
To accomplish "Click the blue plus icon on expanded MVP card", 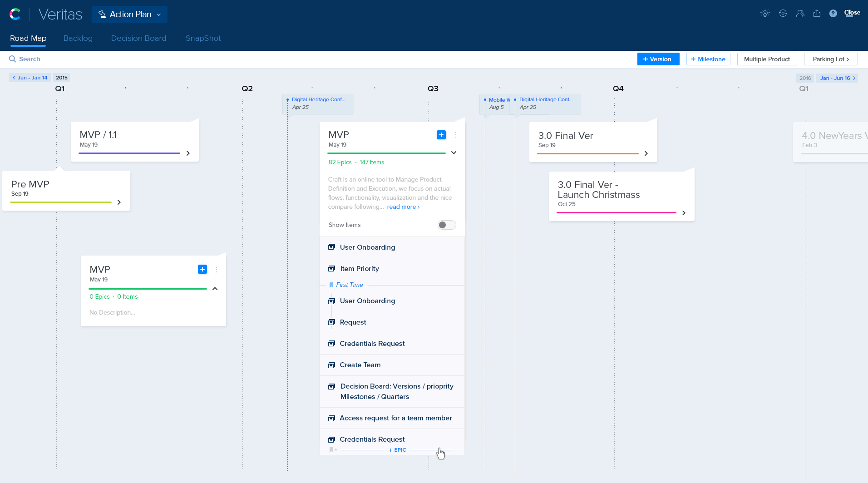I will [x=441, y=135].
